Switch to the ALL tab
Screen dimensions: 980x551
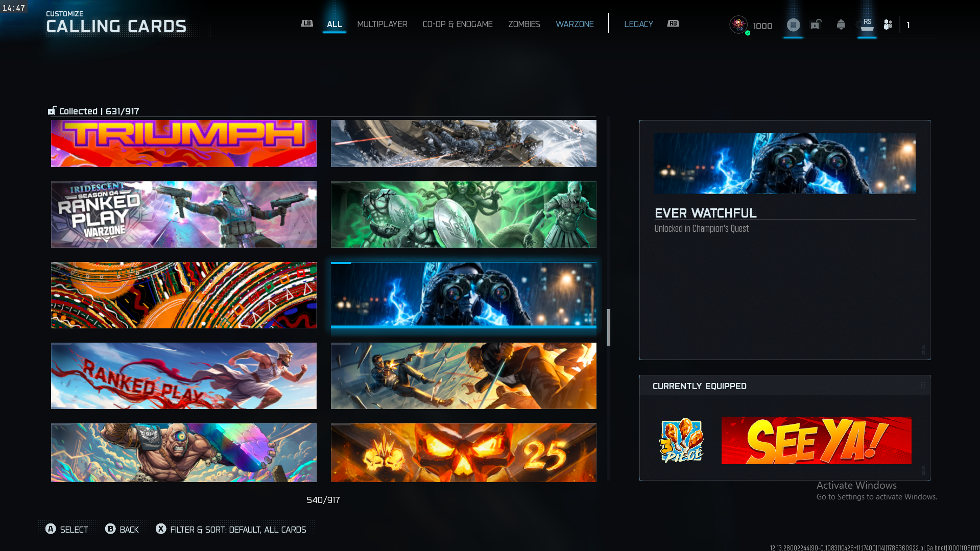pyautogui.click(x=334, y=24)
